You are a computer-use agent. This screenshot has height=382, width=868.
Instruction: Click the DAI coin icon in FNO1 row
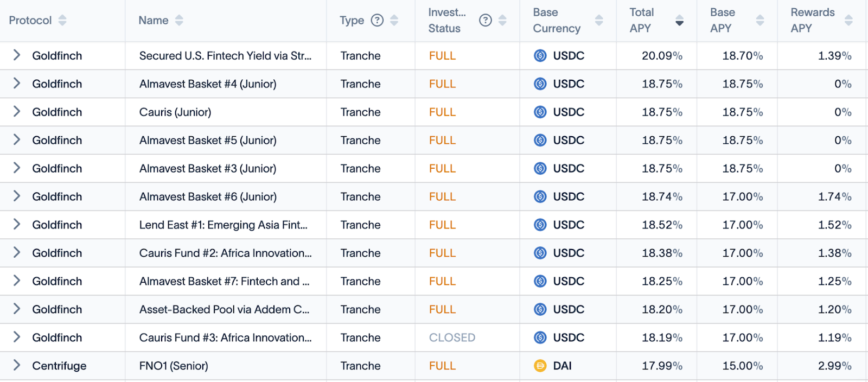(x=540, y=366)
